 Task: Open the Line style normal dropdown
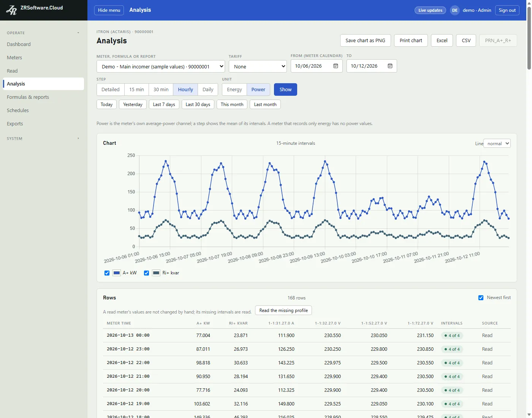tap(497, 144)
